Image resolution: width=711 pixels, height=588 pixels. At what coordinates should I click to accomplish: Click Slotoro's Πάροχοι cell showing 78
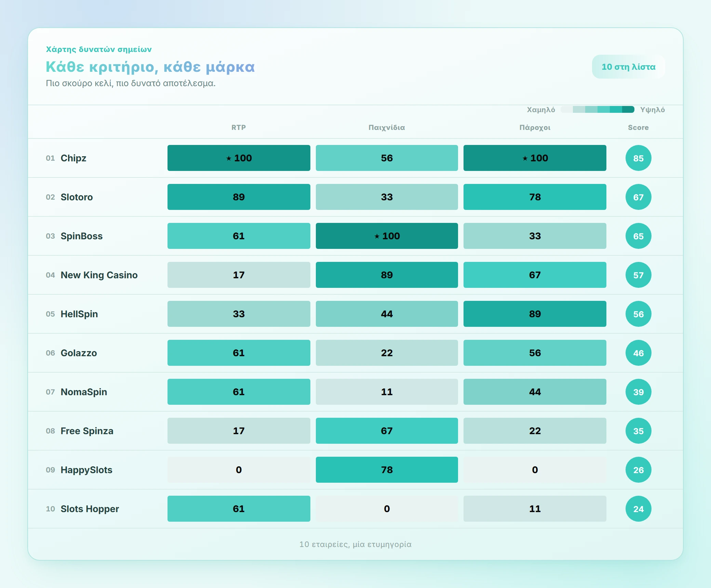535,197
